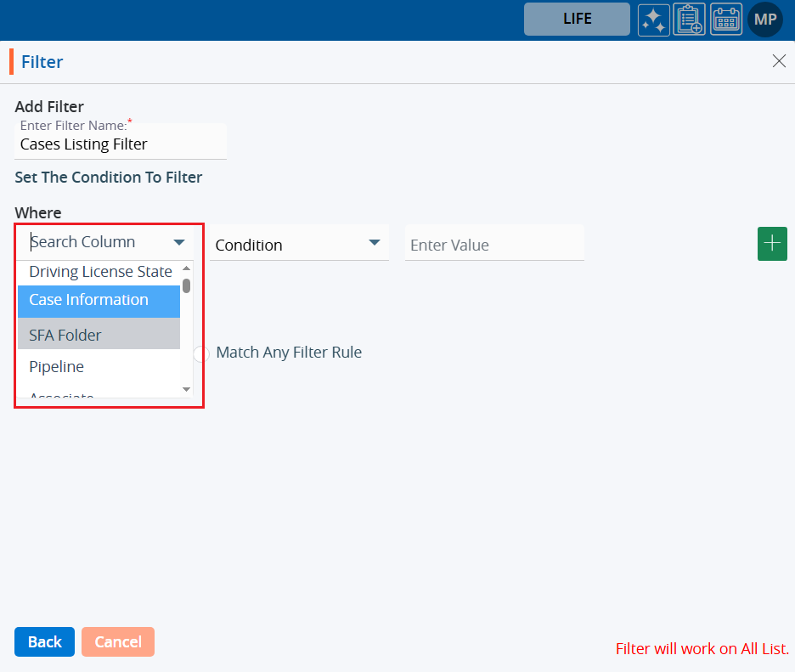The image size is (795, 672).
Task: Expand the Condition dropdown
Action: coord(374,244)
